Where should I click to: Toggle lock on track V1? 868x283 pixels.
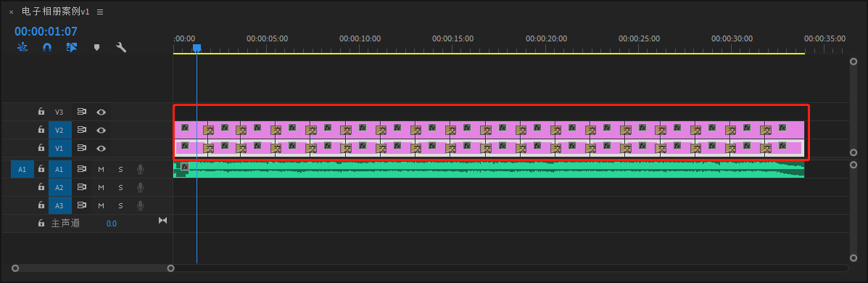[x=41, y=149]
